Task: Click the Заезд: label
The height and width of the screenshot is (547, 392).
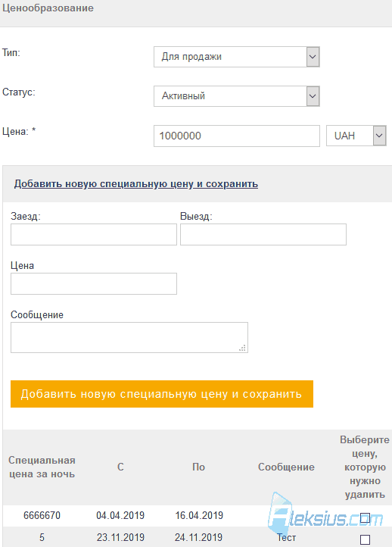Action: click(x=26, y=216)
